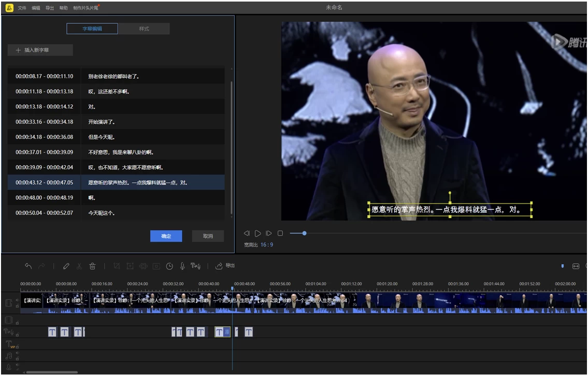Switch to the 样式 tab

[x=144, y=28]
